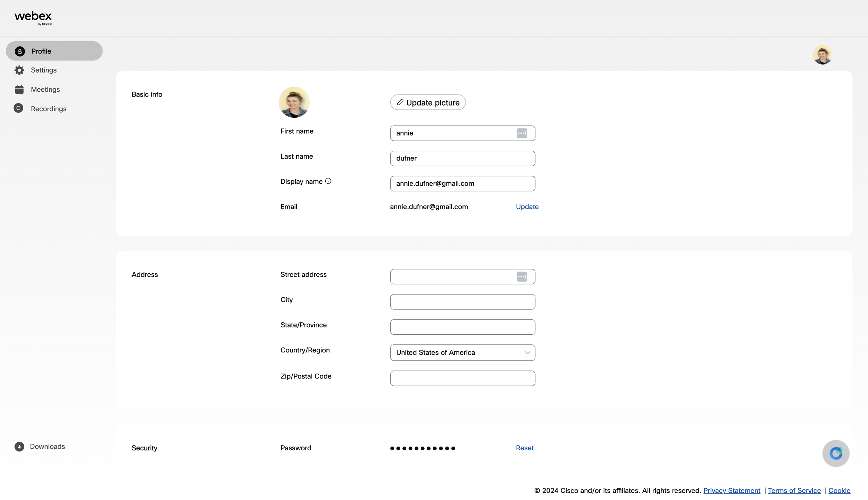Click the Address section heading
The height and width of the screenshot is (500, 868).
click(x=144, y=275)
